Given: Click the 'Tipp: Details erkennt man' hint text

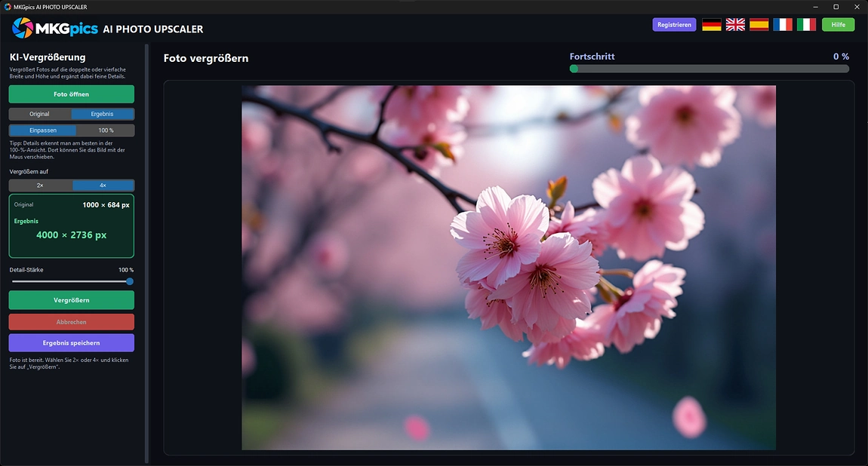Looking at the screenshot, I should pos(67,150).
